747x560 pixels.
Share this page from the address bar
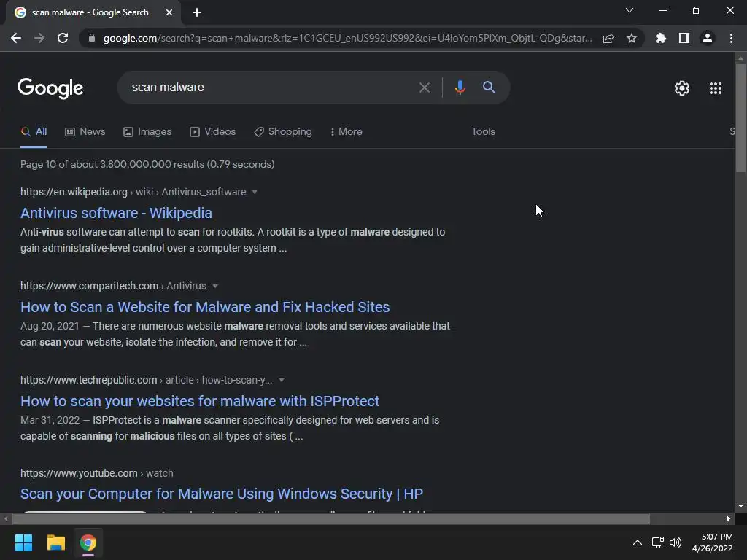(x=608, y=38)
